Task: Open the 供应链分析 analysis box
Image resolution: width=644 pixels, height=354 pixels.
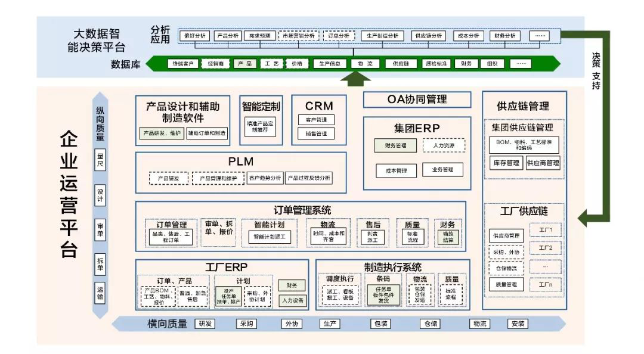Action: tap(428, 36)
